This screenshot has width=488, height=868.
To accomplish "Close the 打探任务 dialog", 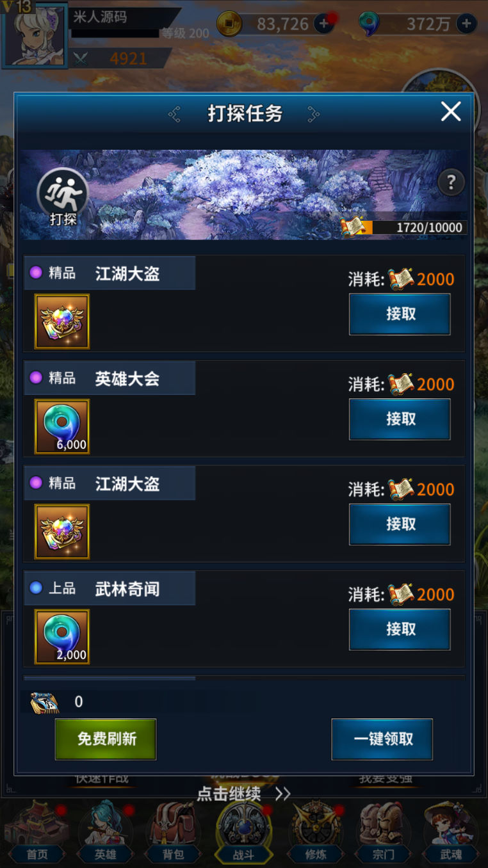I will (451, 112).
